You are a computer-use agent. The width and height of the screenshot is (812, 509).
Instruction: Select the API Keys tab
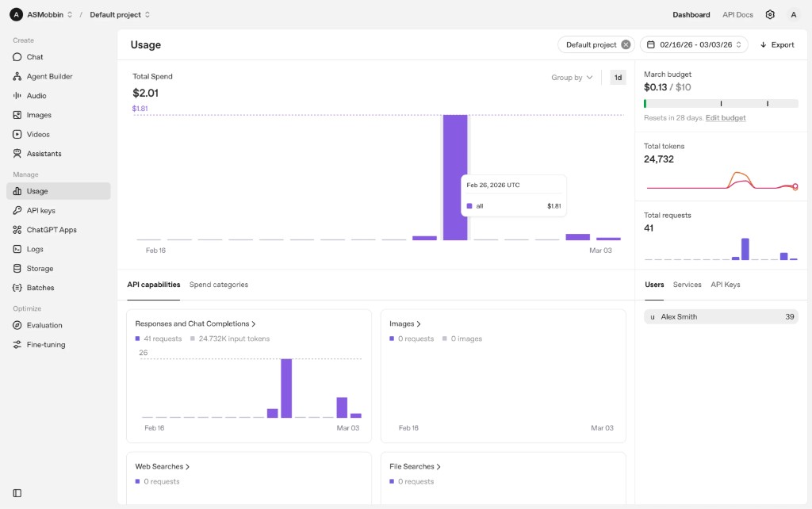tap(725, 285)
